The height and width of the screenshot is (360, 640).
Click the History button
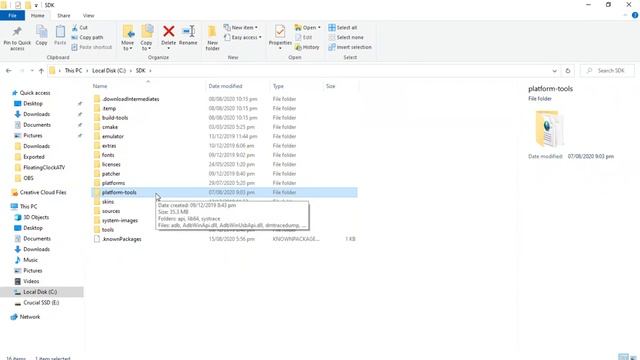[x=307, y=47]
